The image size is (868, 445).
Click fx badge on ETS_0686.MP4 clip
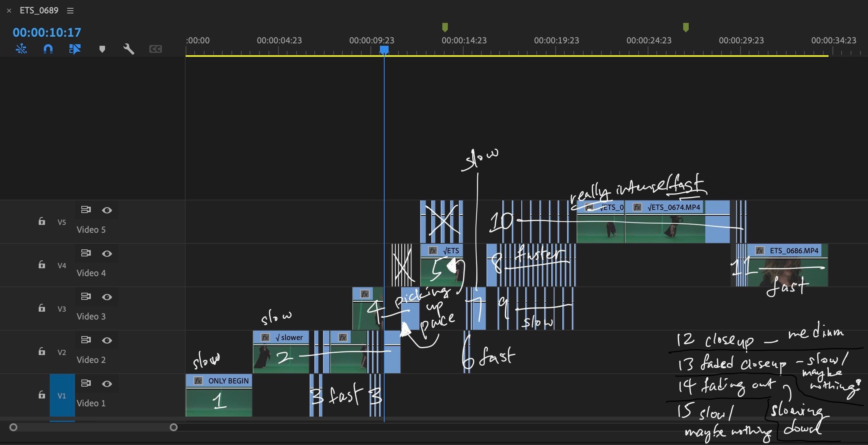pos(759,251)
